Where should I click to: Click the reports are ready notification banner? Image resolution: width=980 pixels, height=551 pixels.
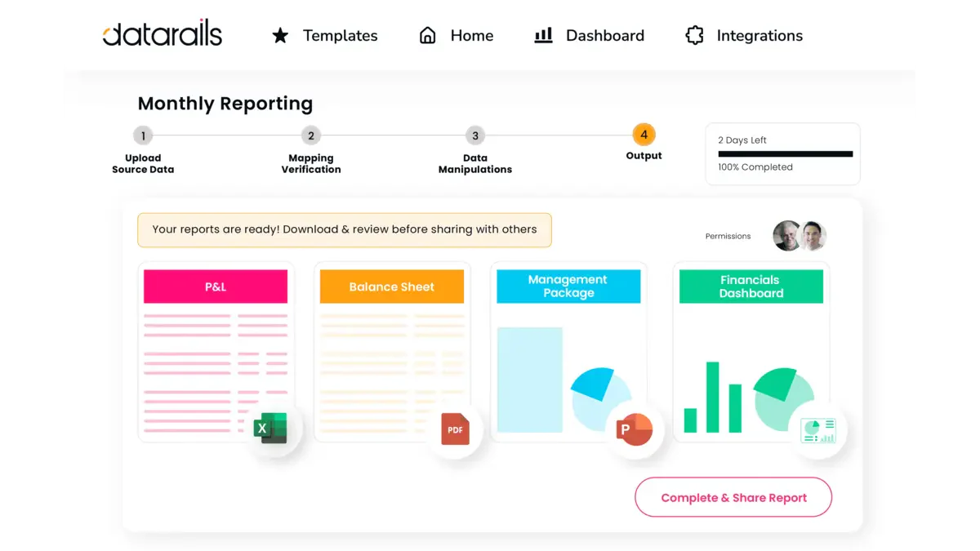click(x=345, y=230)
